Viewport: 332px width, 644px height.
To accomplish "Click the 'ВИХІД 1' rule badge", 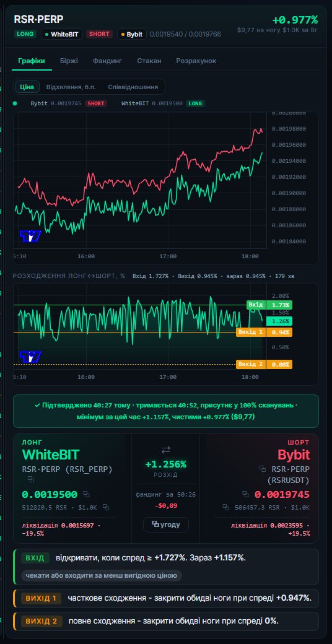I will pyautogui.click(x=41, y=598).
